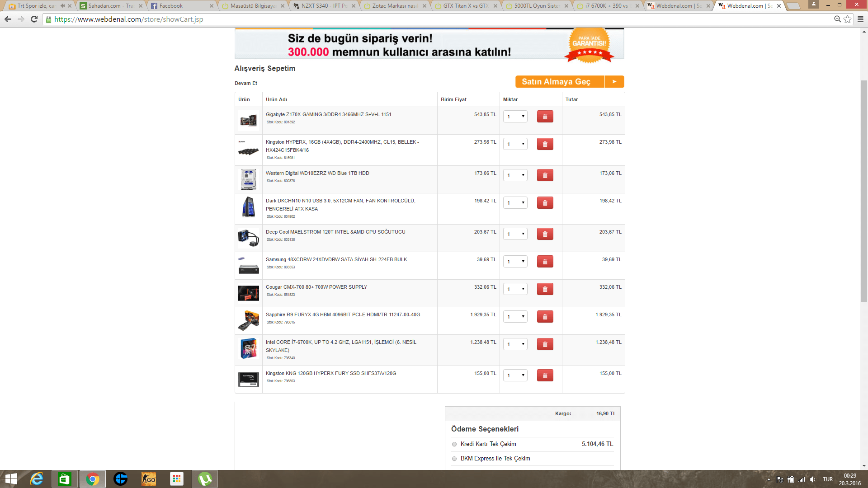The height and width of the screenshot is (488, 868).
Task: Reload the page with browser refresh icon
Action: (x=34, y=19)
